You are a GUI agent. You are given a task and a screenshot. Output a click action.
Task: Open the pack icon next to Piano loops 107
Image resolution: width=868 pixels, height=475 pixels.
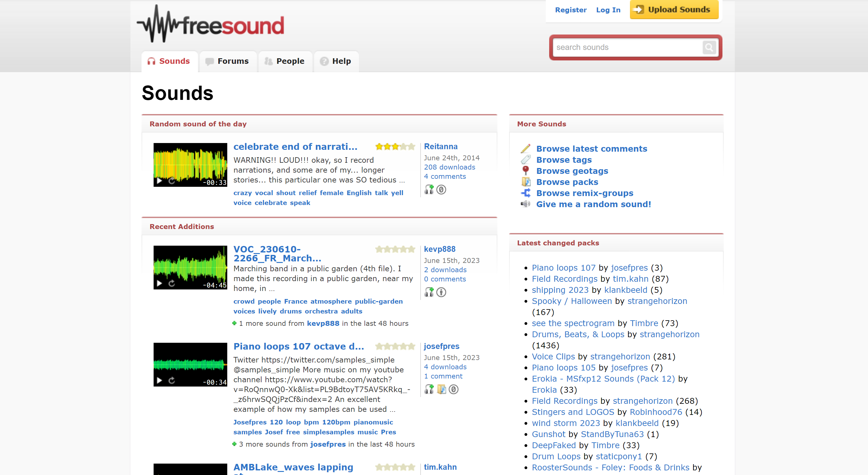click(x=442, y=390)
